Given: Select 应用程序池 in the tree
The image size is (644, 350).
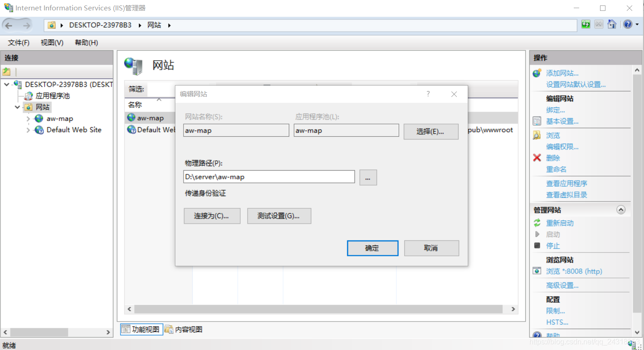Looking at the screenshot, I should point(53,96).
